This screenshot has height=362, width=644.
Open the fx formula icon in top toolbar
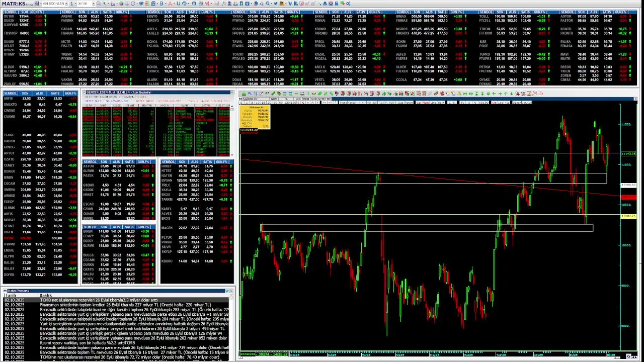click(223, 4)
